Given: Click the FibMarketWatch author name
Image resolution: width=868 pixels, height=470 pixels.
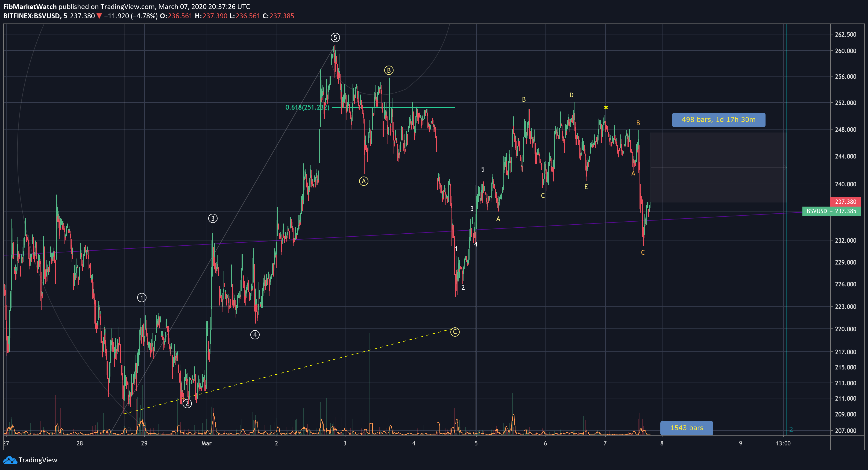Looking at the screenshot, I should coord(30,6).
